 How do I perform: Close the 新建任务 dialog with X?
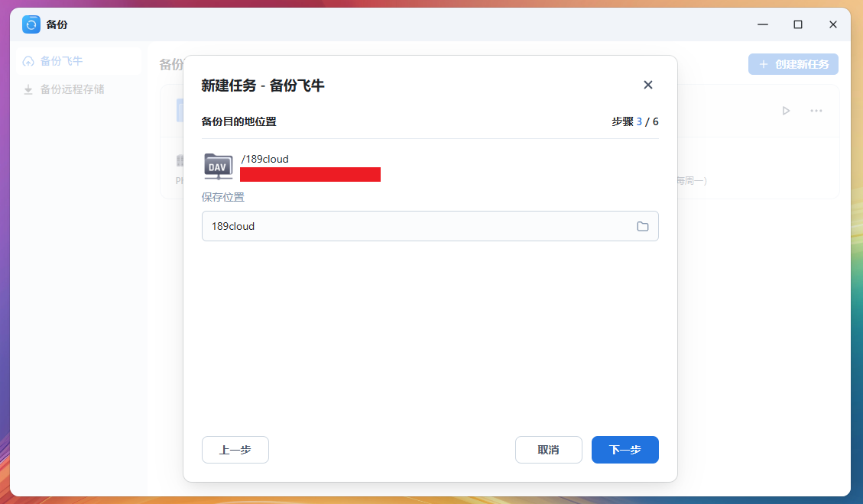[x=647, y=85]
